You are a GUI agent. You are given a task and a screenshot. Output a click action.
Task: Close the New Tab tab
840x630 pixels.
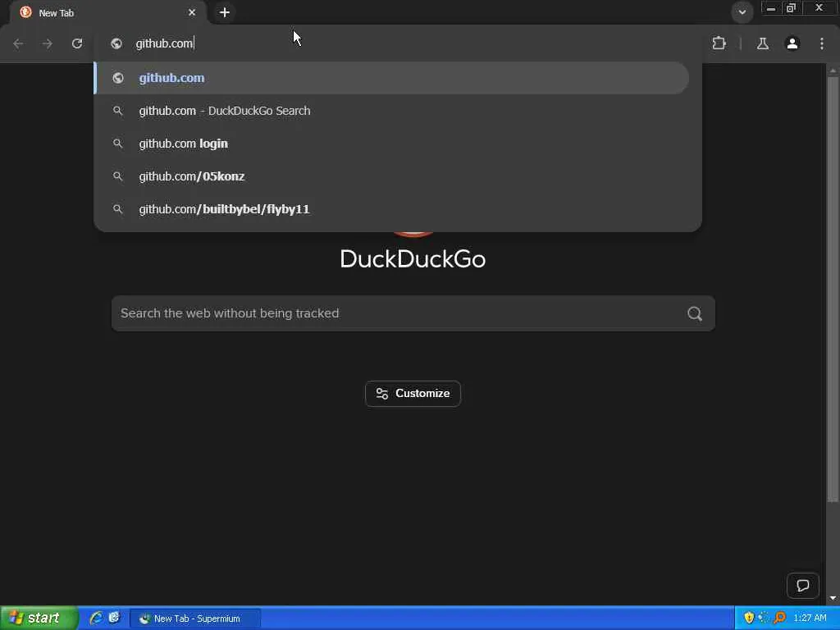192,12
